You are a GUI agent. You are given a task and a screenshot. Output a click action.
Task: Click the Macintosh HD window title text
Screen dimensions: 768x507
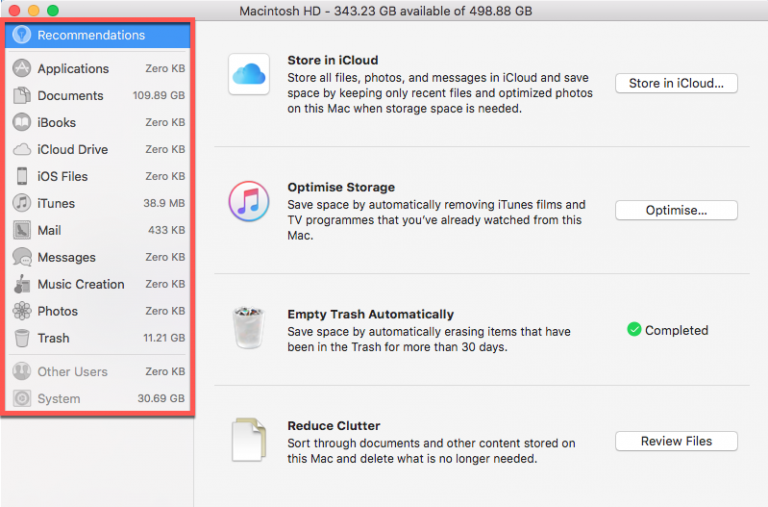[x=385, y=11]
